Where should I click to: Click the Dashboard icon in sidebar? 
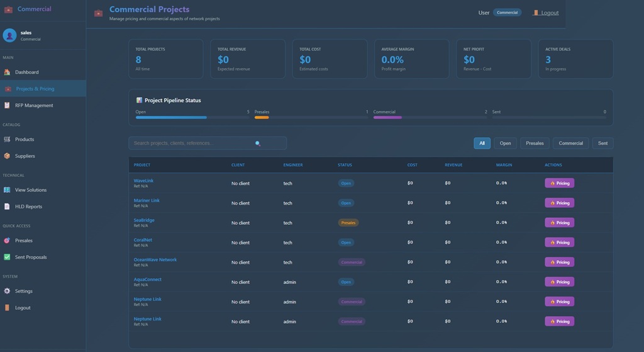[x=7, y=72]
